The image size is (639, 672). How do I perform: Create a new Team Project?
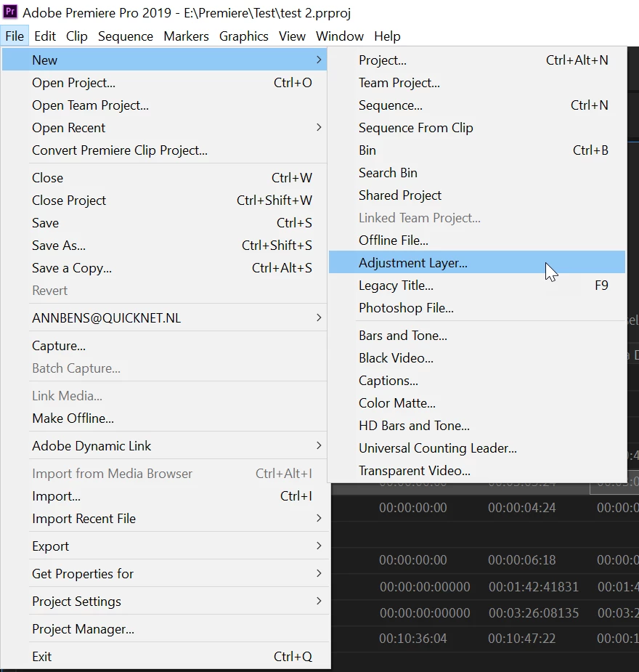476,83
